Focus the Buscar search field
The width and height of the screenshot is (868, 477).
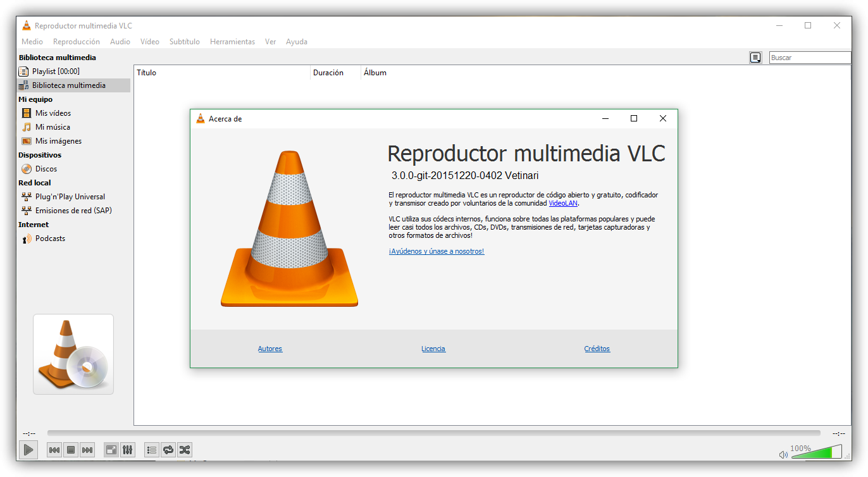tap(810, 58)
